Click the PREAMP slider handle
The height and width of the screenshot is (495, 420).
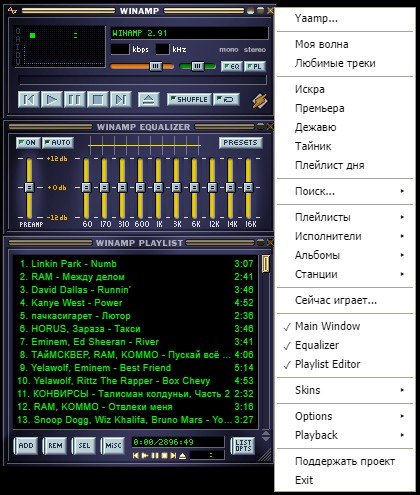click(29, 187)
